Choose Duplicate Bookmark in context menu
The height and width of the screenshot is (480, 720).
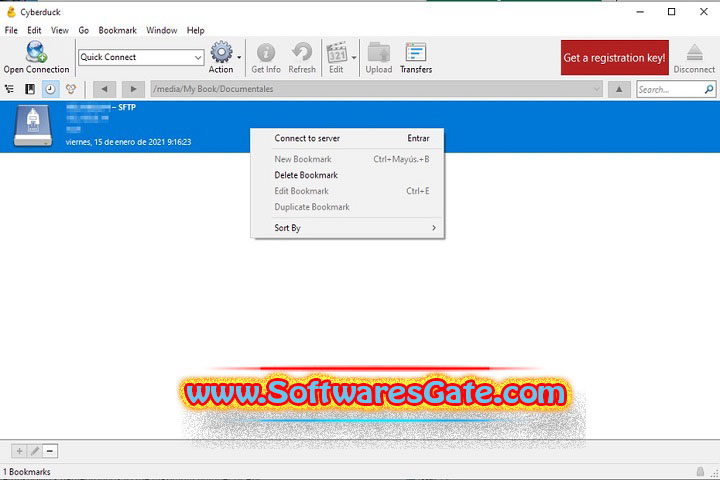tap(348, 207)
